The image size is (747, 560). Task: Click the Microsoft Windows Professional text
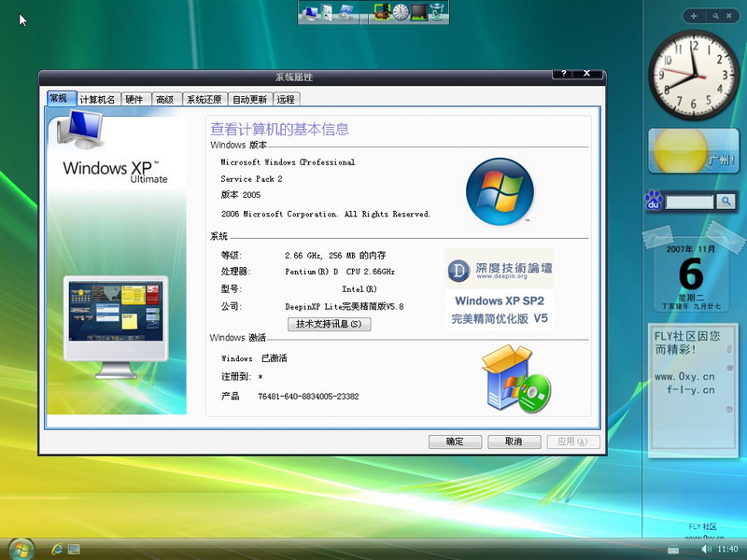[x=288, y=162]
